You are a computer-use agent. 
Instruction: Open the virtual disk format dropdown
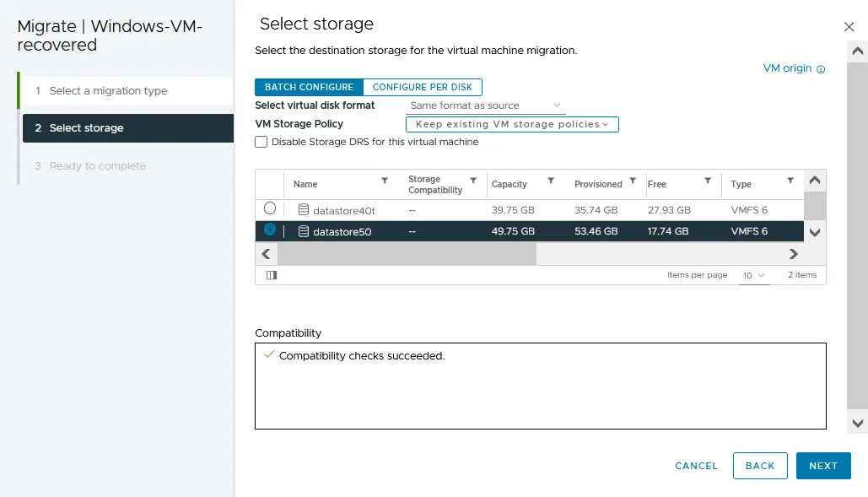486,105
